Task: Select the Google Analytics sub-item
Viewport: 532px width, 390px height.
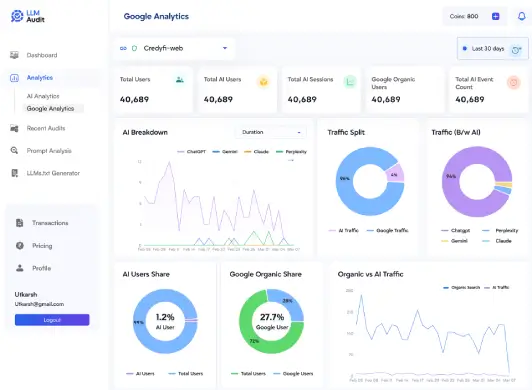Action: tap(50, 109)
